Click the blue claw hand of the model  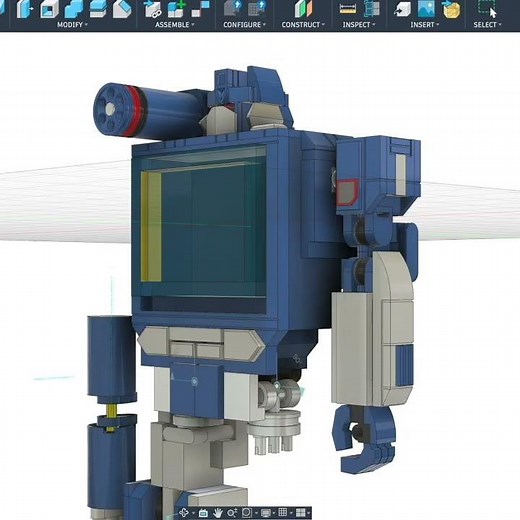[363, 440]
